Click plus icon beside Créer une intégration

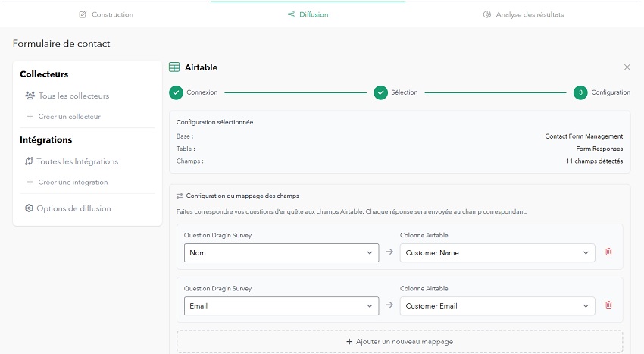30,182
